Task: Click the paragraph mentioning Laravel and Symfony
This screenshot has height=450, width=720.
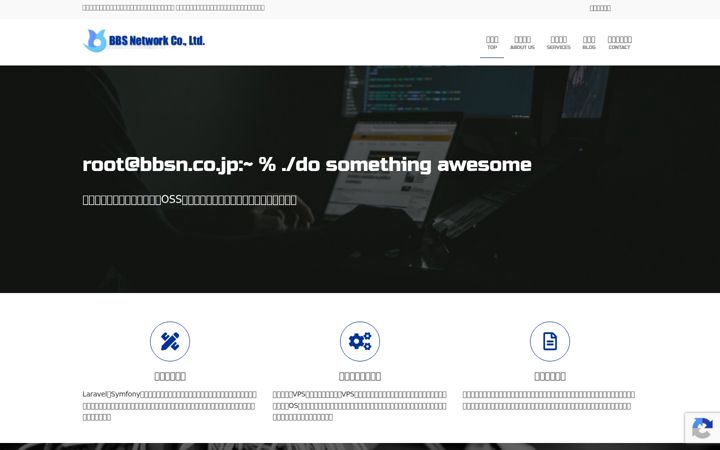Action: [x=170, y=406]
